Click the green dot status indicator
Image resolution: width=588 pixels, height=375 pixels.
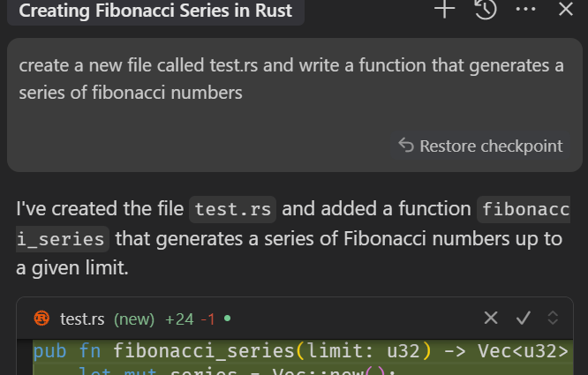[228, 318]
